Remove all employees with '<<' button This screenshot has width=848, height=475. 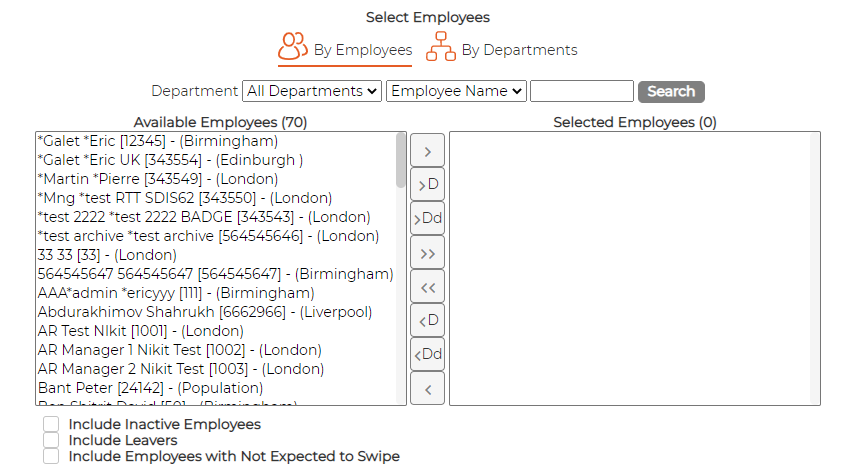(427, 287)
